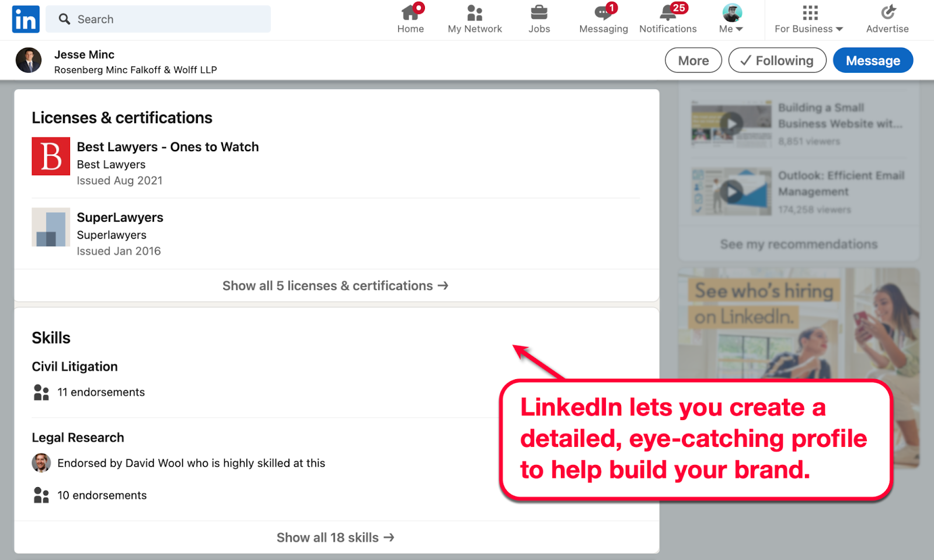This screenshot has height=560, width=934.
Task: Focus the Search input field
Action: tap(158, 19)
